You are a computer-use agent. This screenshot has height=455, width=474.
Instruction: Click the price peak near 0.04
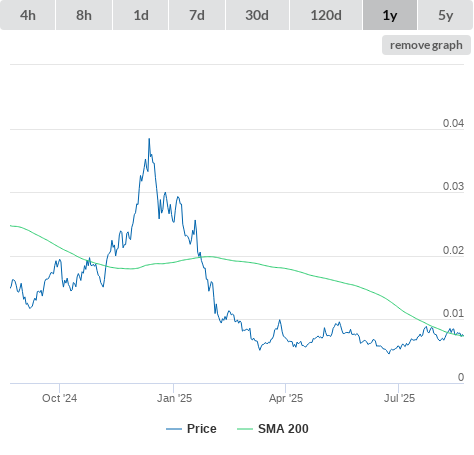point(149,139)
